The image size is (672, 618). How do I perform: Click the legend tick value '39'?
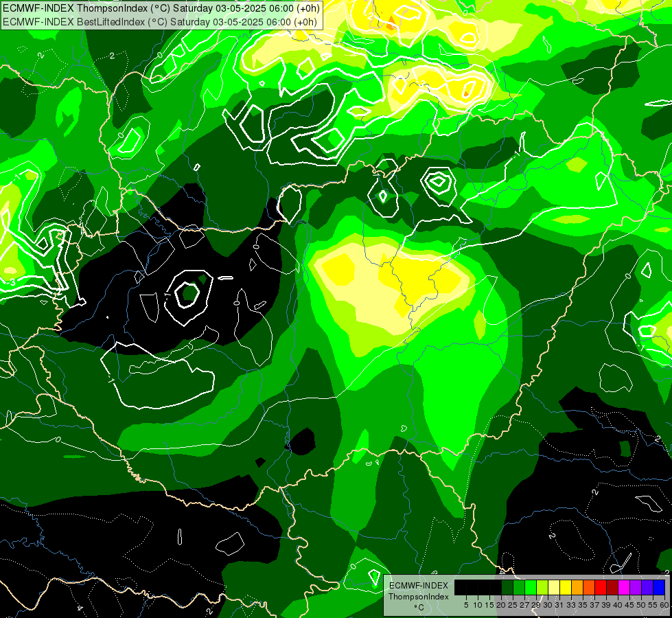click(x=606, y=605)
